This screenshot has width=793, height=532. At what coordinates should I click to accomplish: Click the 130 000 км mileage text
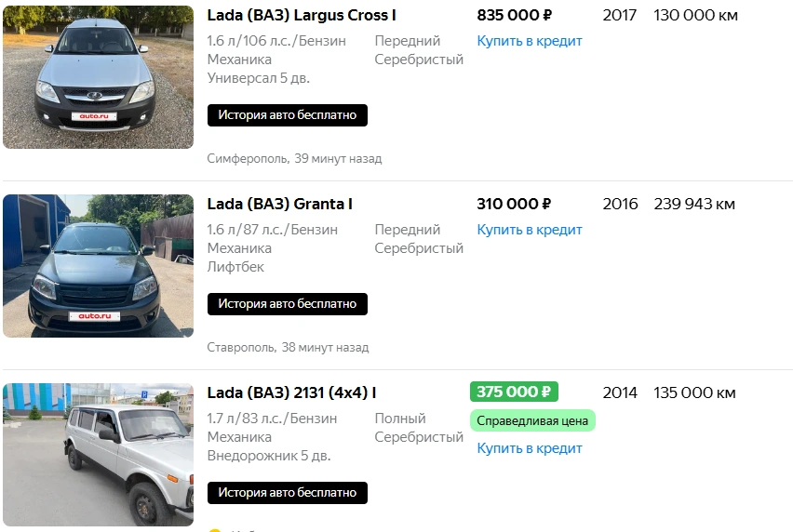point(695,16)
